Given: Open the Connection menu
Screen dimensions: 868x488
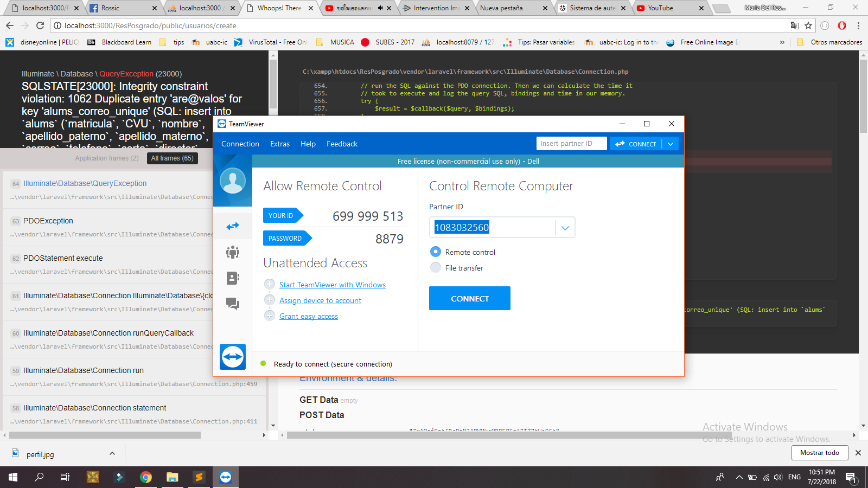Looking at the screenshot, I should [240, 144].
